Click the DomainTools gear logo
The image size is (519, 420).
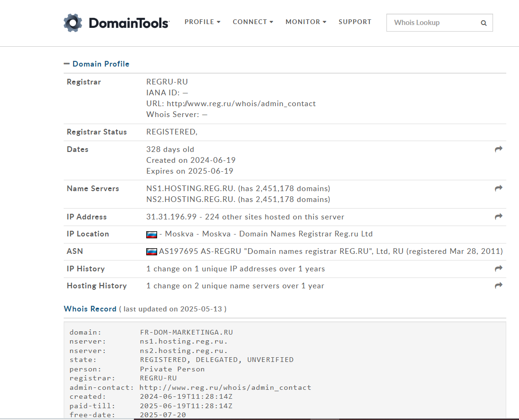[x=73, y=23]
